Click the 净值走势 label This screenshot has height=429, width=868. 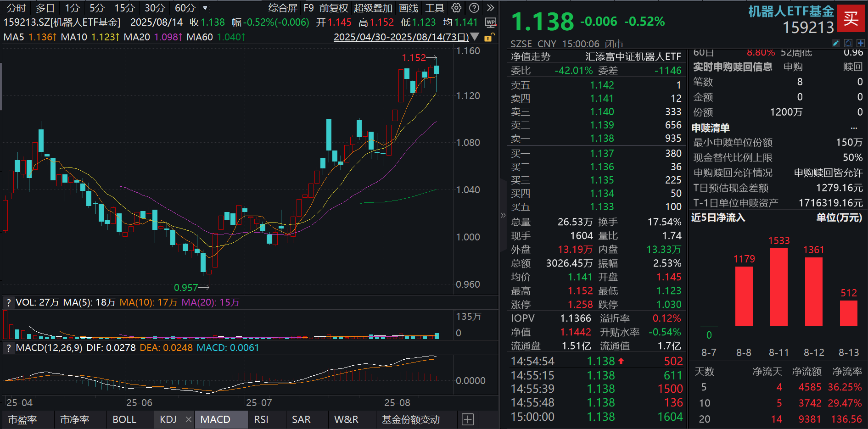click(531, 56)
